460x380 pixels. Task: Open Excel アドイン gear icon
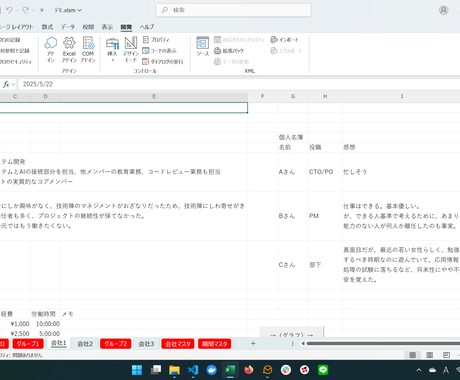click(x=69, y=49)
